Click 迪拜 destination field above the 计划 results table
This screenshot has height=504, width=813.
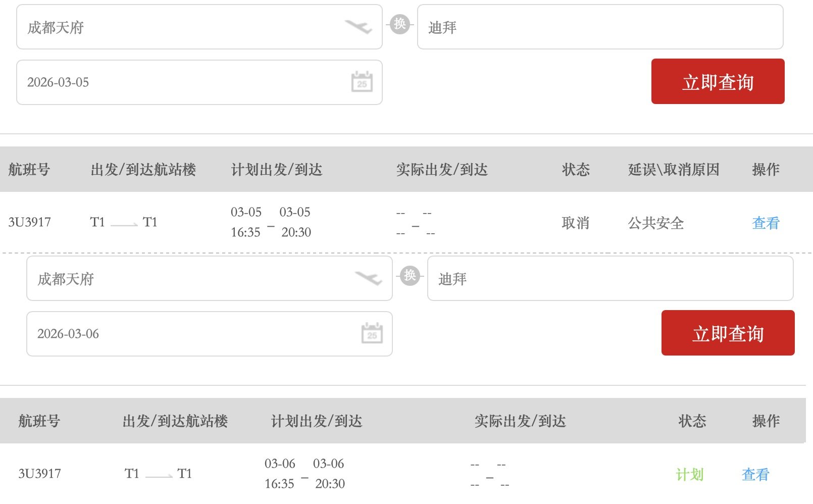609,279
